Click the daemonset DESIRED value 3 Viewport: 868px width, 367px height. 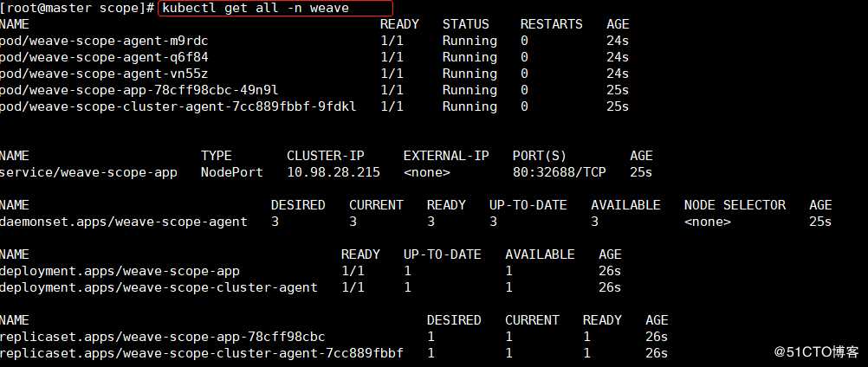tap(275, 222)
